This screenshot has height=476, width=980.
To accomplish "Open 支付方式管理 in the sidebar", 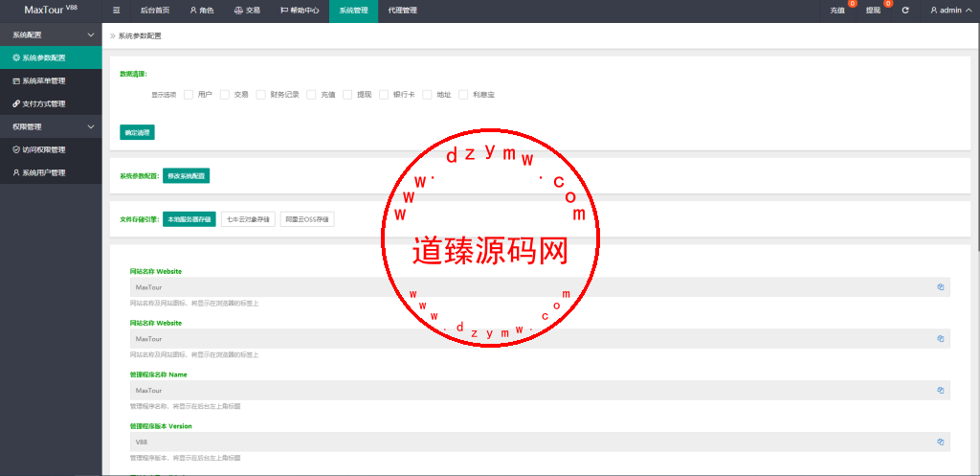I will (51, 103).
